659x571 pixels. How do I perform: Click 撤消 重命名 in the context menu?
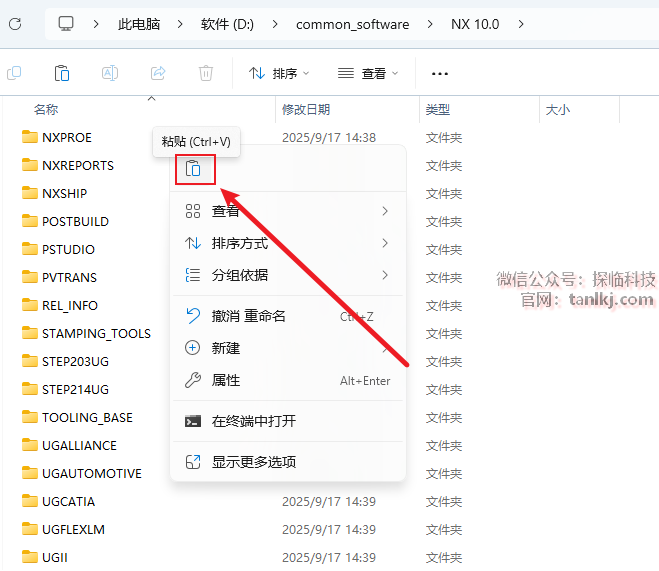[249, 316]
